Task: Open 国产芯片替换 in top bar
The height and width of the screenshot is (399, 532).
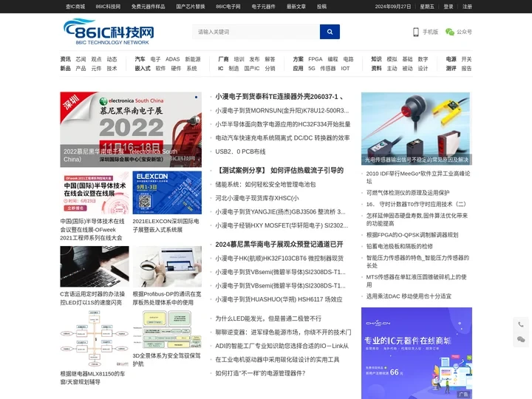Action: (191, 7)
